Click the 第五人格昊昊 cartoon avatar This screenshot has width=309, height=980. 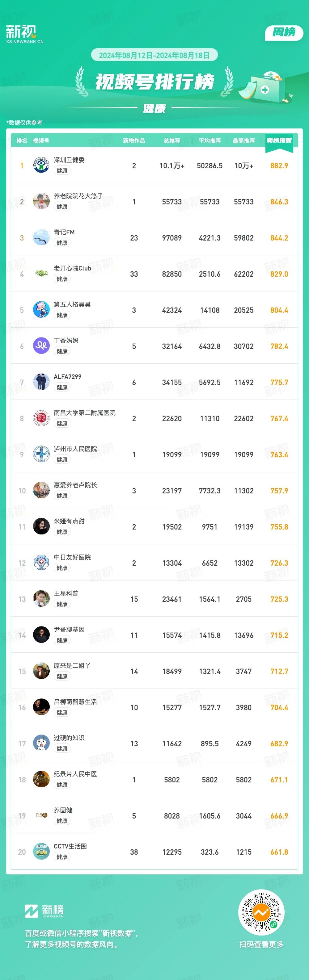[41, 310]
